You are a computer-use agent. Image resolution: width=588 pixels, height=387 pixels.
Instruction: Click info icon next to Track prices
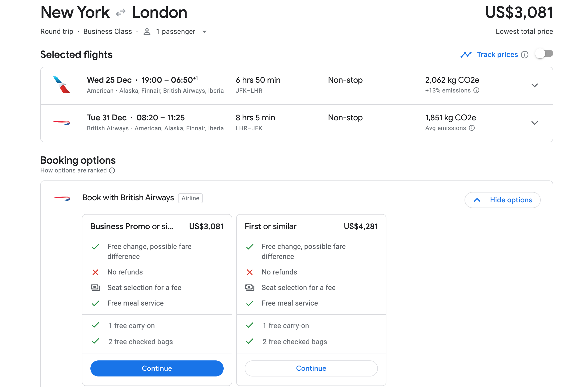(x=525, y=55)
